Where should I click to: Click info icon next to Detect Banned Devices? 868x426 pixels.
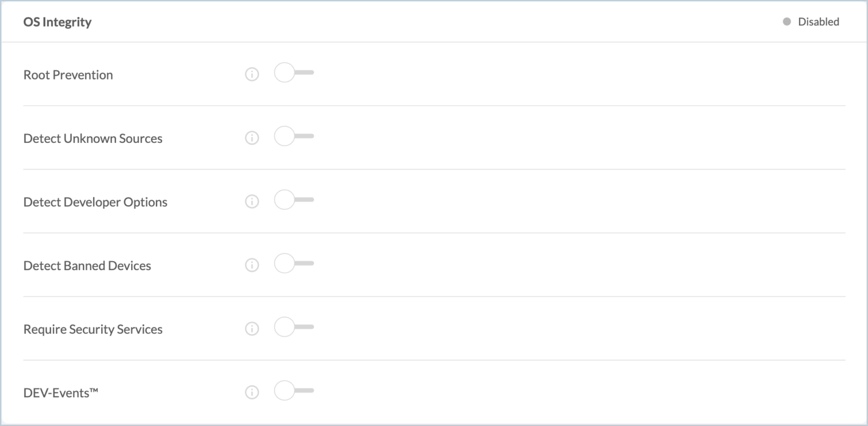(252, 265)
